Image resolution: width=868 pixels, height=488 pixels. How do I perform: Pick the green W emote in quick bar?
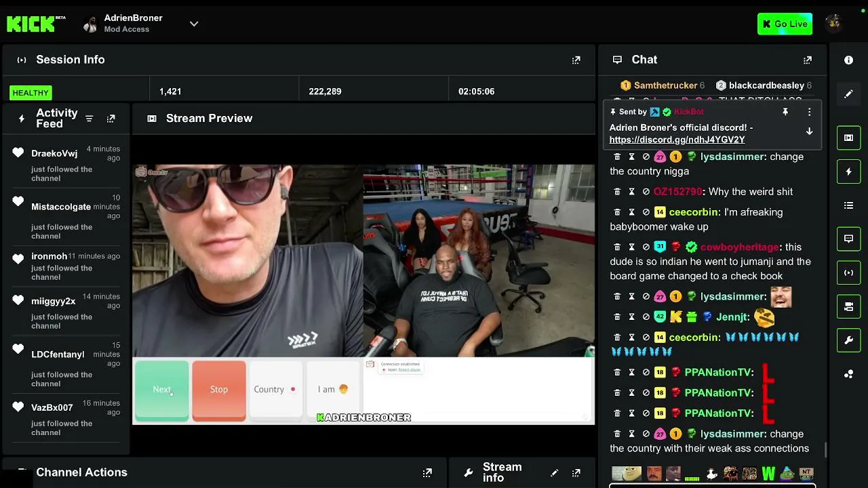coord(768,473)
